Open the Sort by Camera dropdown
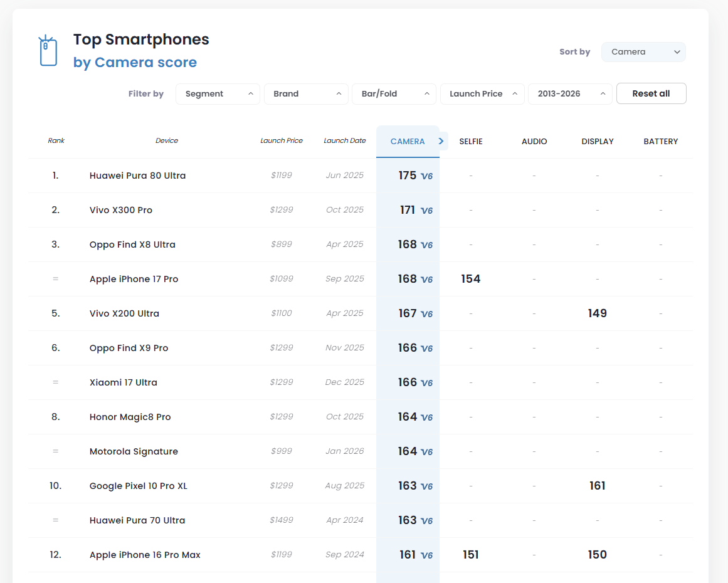Screen dimensions: 728x583 (x=643, y=52)
